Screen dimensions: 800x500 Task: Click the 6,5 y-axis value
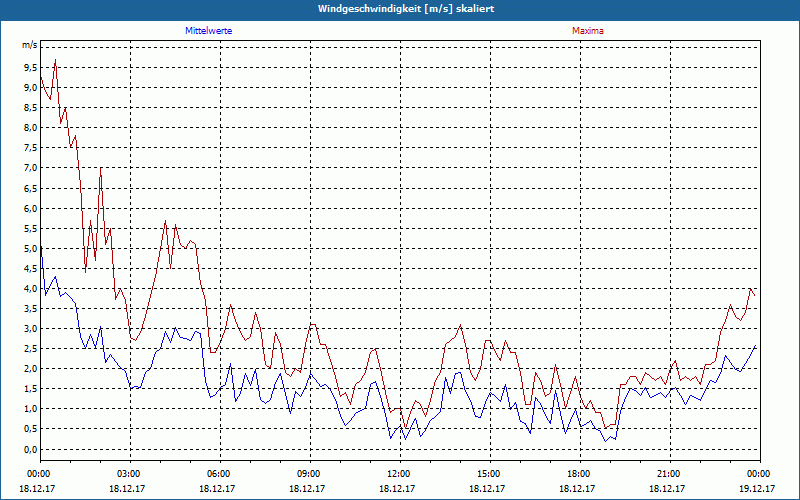[x=31, y=189]
